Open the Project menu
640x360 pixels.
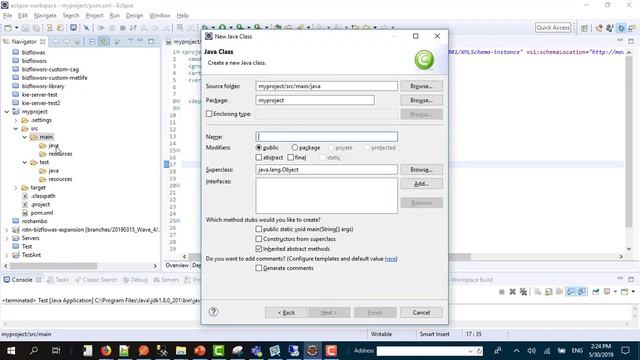(x=94, y=16)
